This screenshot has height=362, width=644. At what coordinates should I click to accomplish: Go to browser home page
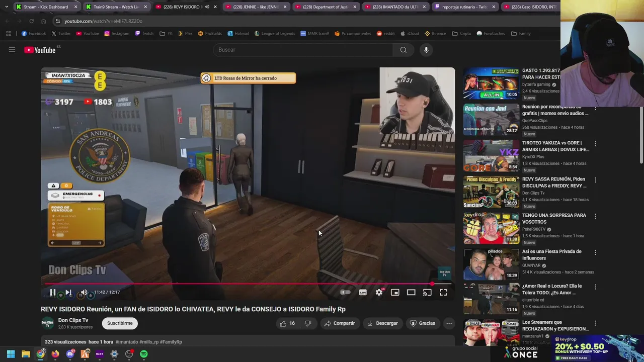[43, 21]
